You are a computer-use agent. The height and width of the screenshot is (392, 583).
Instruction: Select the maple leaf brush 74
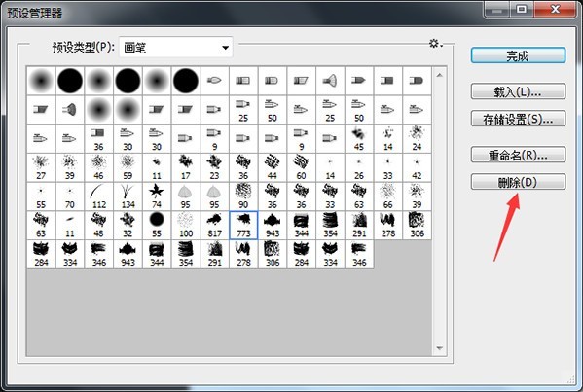157,196
